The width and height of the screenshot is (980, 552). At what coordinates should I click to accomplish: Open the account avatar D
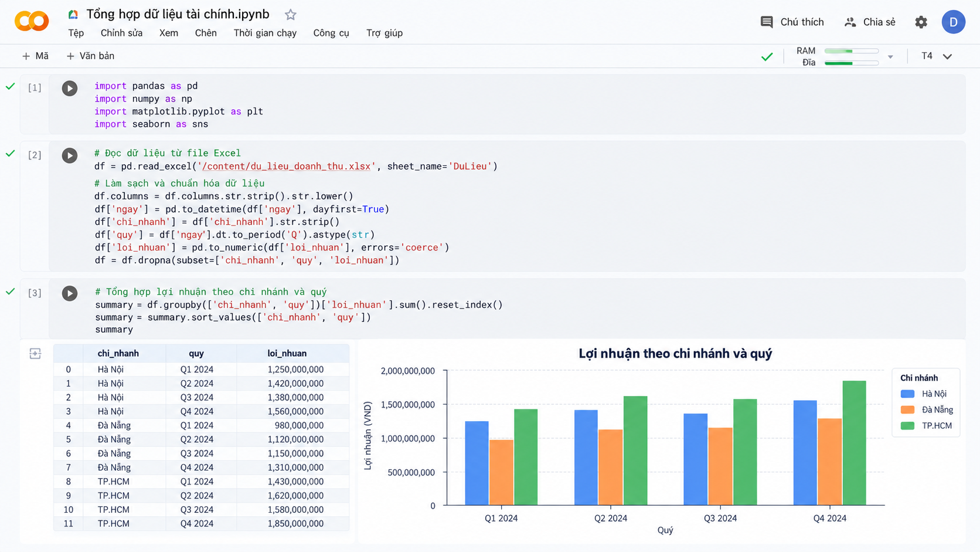[953, 22]
